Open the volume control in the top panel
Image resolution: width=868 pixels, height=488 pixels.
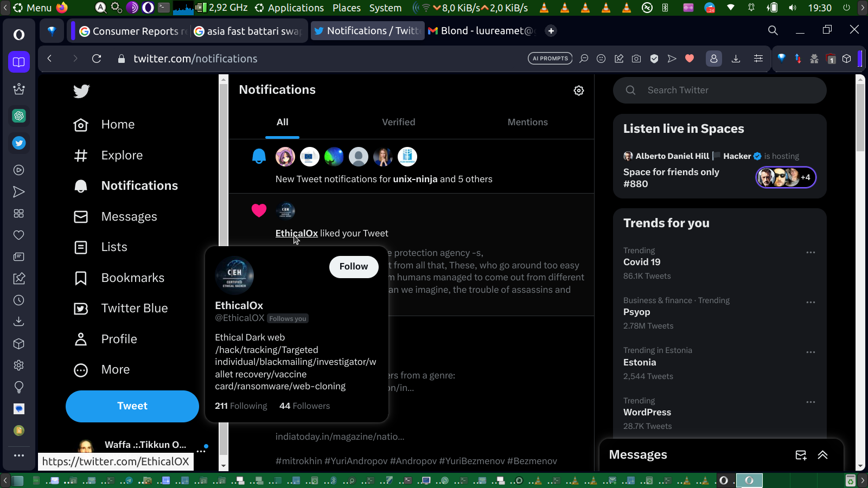point(793,8)
